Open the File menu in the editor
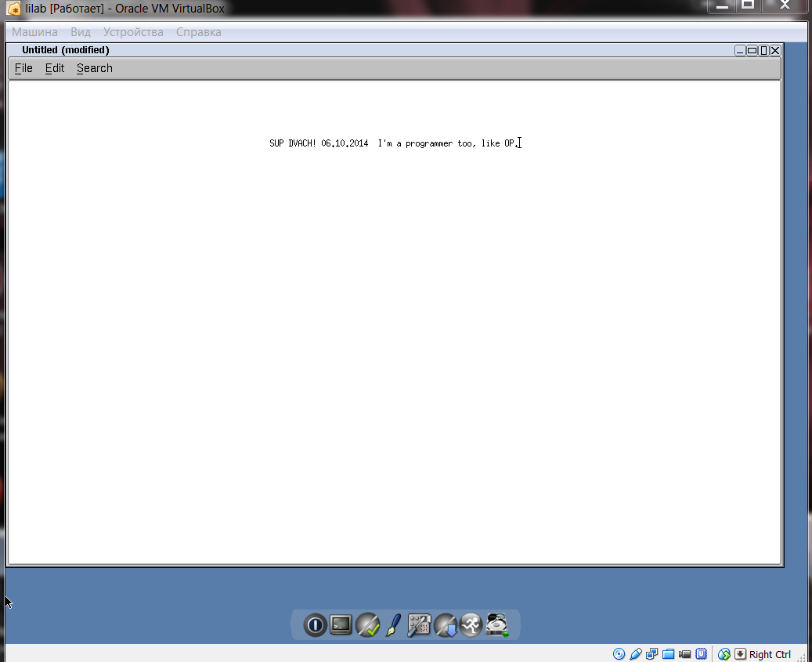Viewport: 812px width, 662px height. click(x=23, y=68)
